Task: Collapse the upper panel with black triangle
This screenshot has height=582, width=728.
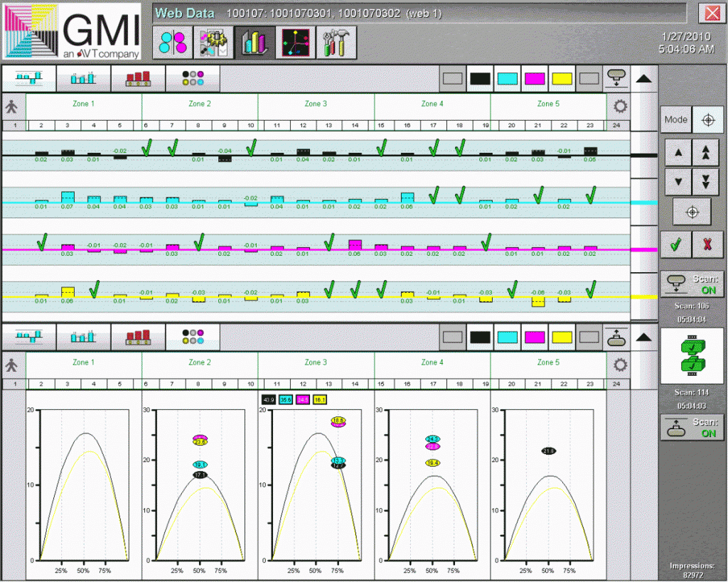Action: pyautogui.click(x=644, y=79)
